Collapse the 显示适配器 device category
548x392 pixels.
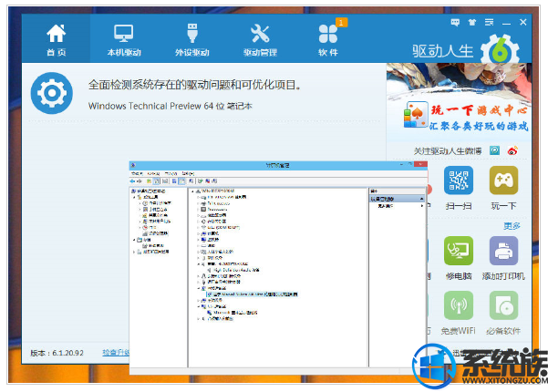(x=199, y=306)
